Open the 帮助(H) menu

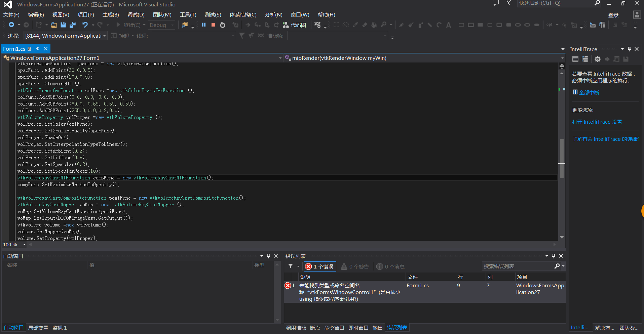point(326,15)
